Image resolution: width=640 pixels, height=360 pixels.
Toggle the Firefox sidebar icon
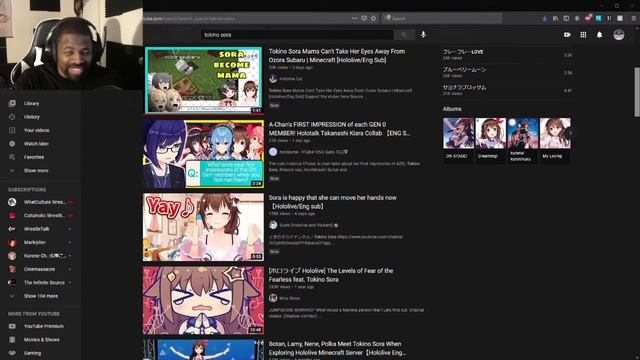(566, 18)
